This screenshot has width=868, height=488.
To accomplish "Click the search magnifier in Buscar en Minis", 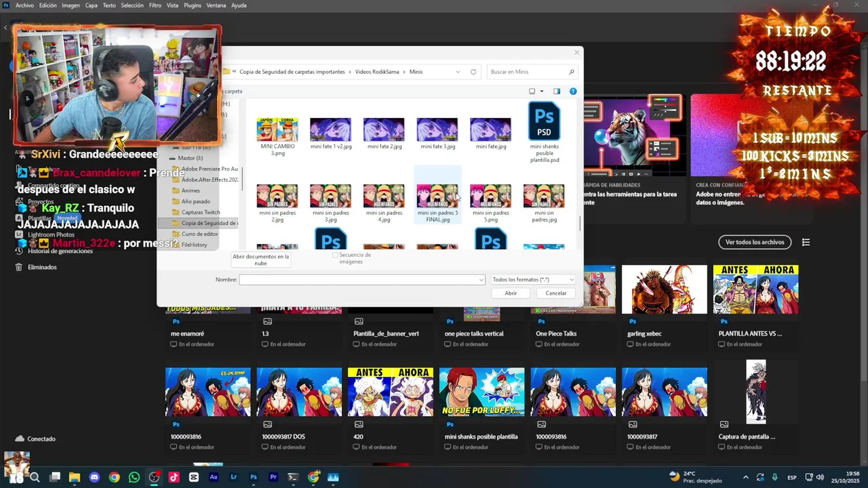I will [x=572, y=72].
